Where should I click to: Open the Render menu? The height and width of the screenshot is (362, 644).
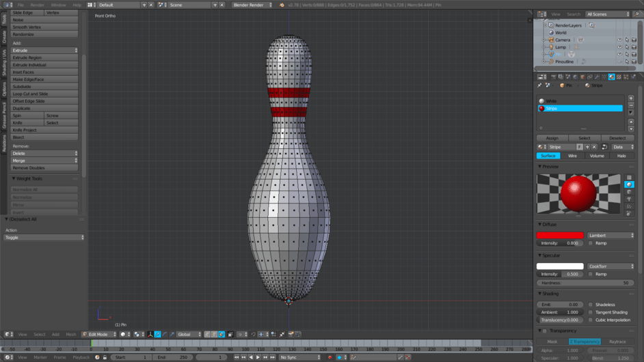coord(37,5)
